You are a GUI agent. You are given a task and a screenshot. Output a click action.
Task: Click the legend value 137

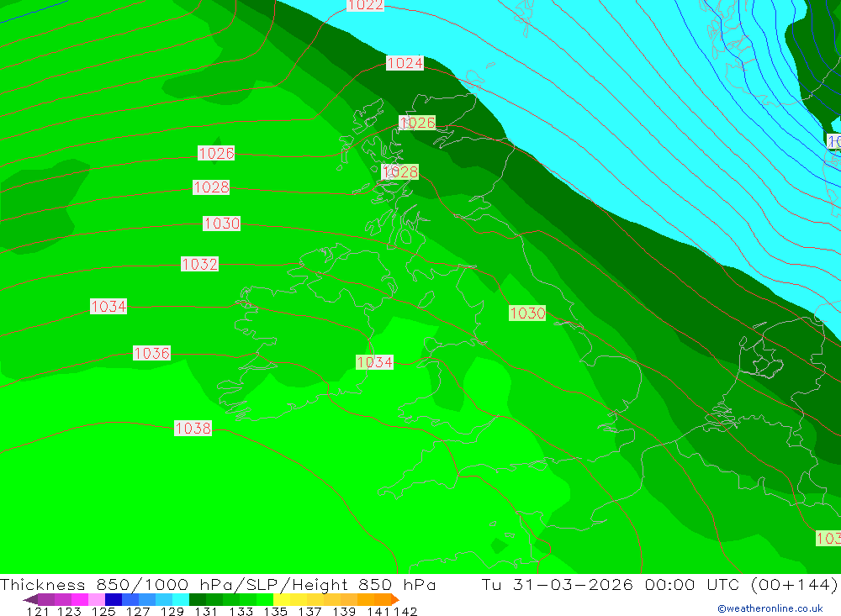click(x=310, y=612)
